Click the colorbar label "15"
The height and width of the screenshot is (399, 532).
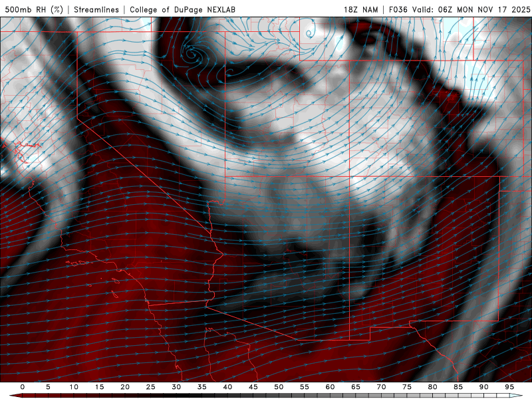[x=99, y=387]
